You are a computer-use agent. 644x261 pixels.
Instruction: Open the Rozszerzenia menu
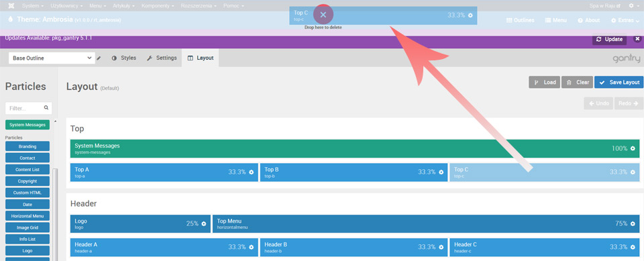pos(199,6)
